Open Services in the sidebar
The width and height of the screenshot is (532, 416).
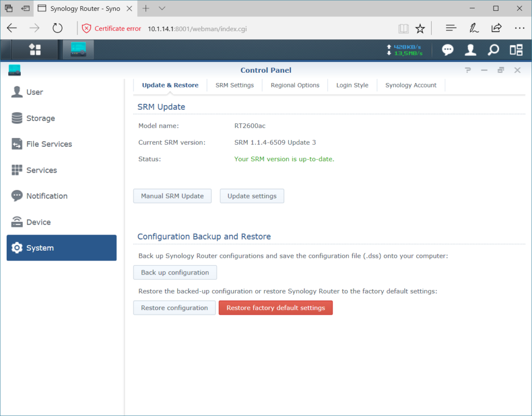click(61, 170)
